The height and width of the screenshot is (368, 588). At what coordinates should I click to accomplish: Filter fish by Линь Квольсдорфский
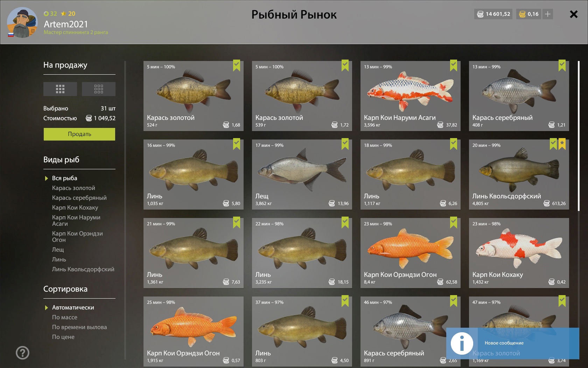83,269
